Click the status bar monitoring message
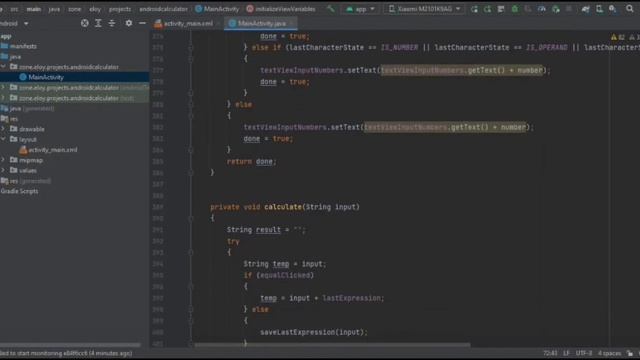The width and height of the screenshot is (640, 360). (x=66, y=353)
